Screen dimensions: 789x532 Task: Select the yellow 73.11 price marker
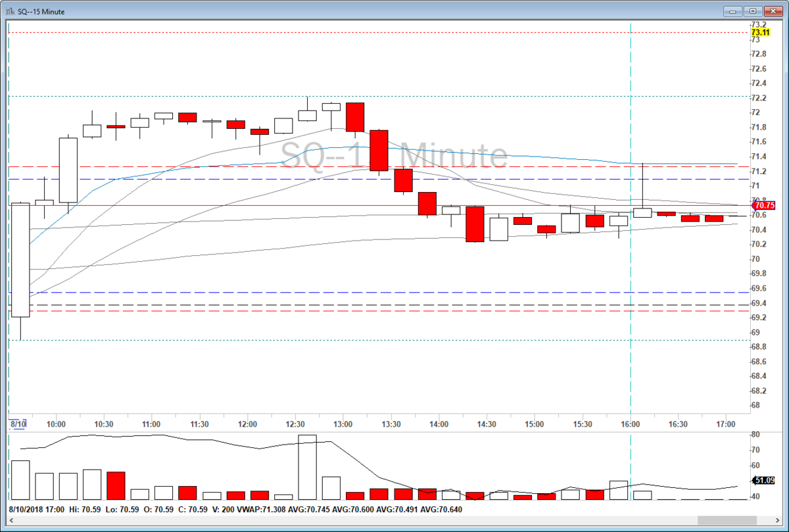point(761,32)
